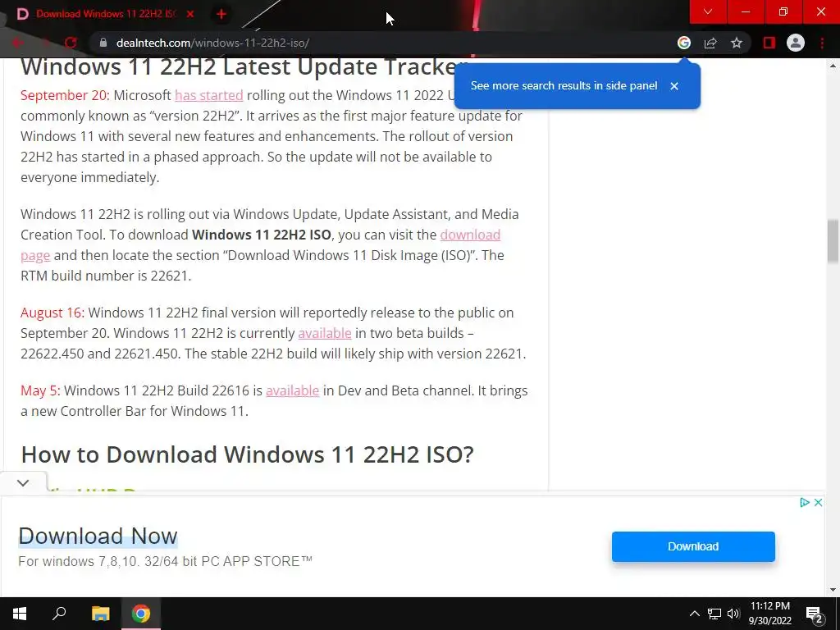This screenshot has height=630, width=840.
Task: Click the blue Download ad button
Action: pyautogui.click(x=693, y=546)
